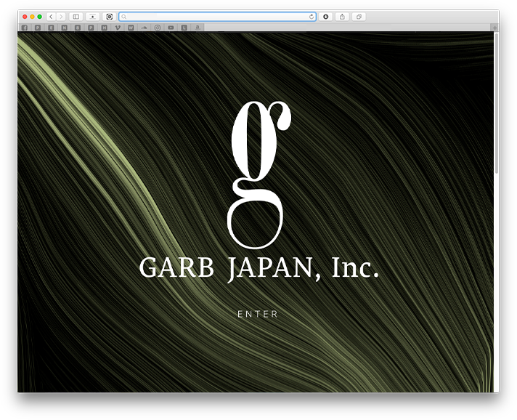The width and height of the screenshot is (517, 420).
Task: Open the Share menu button
Action: [342, 17]
